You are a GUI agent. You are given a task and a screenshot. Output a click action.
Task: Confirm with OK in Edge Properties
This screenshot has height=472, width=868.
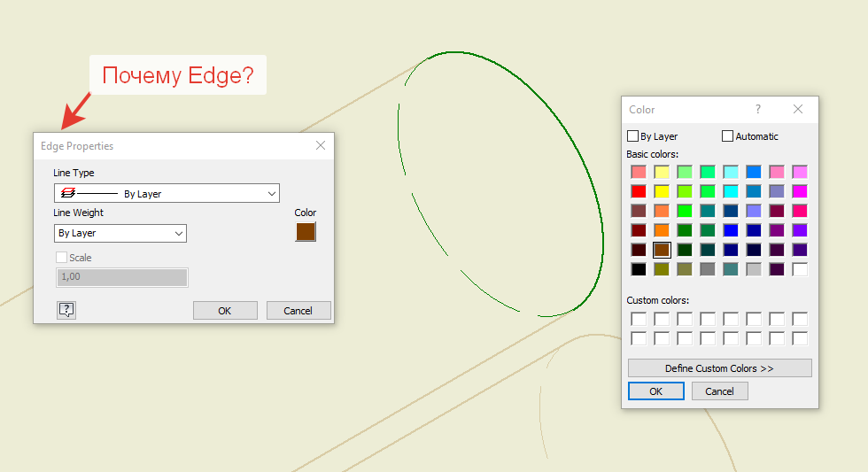225,311
